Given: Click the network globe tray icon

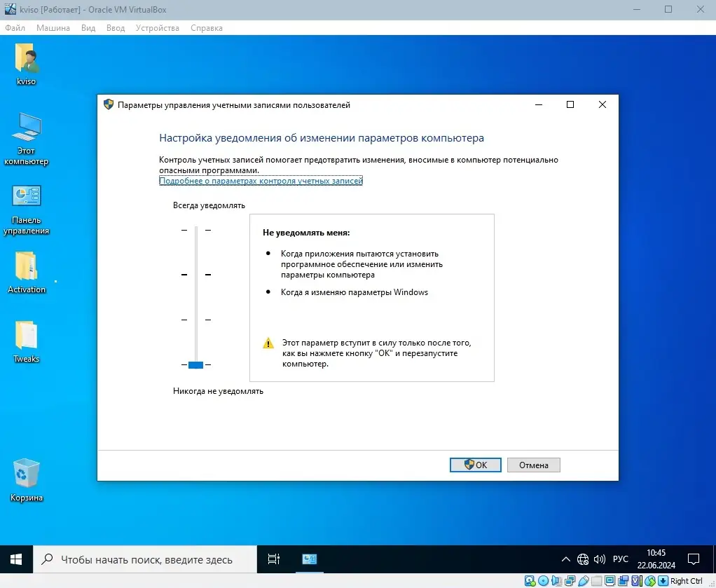Looking at the screenshot, I should [x=583, y=559].
